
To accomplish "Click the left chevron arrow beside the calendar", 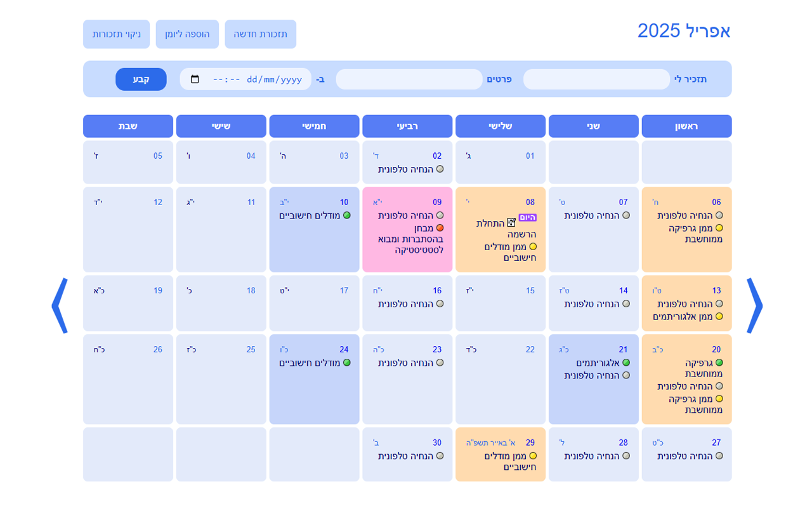I will coord(60,305).
